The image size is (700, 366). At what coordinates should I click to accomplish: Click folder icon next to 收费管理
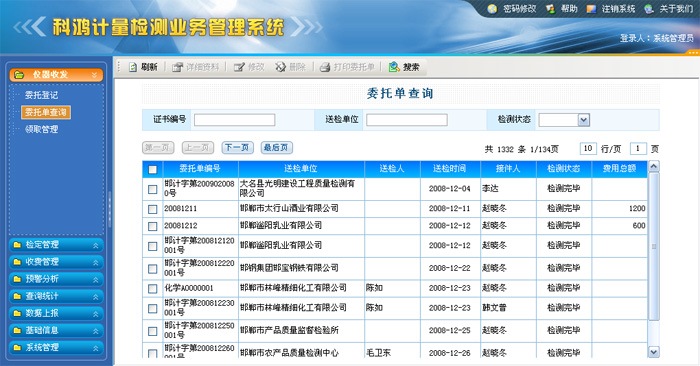(x=17, y=262)
